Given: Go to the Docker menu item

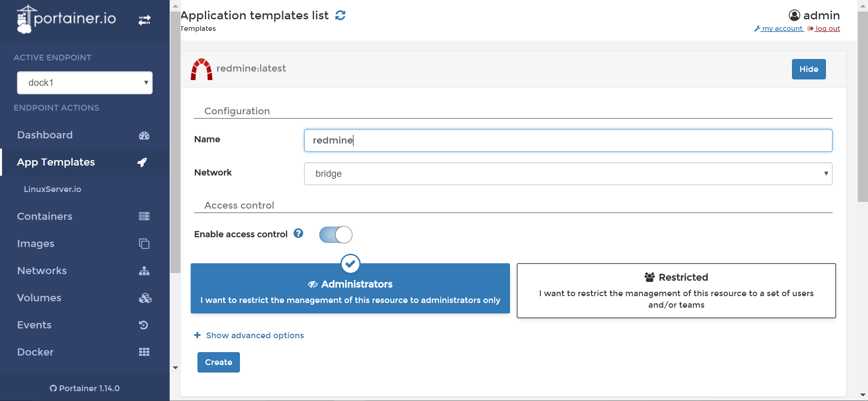Looking at the screenshot, I should pos(35,352).
